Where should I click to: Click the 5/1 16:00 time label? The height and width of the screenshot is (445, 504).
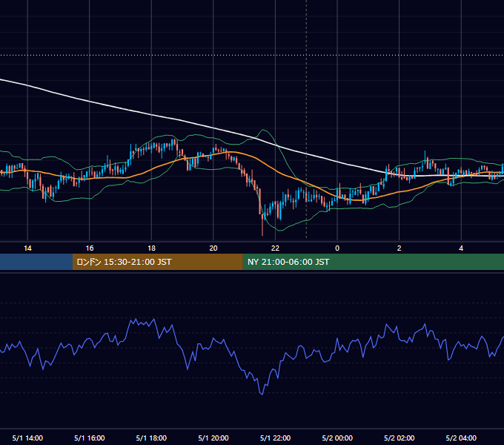click(x=90, y=438)
